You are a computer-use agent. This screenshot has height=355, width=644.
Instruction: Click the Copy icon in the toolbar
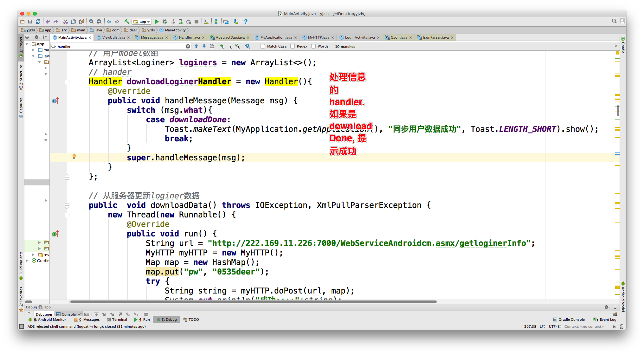click(74, 22)
